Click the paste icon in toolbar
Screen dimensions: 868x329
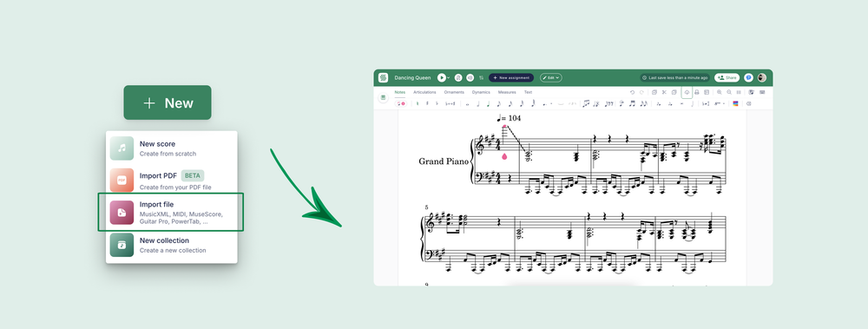pyautogui.click(x=674, y=93)
